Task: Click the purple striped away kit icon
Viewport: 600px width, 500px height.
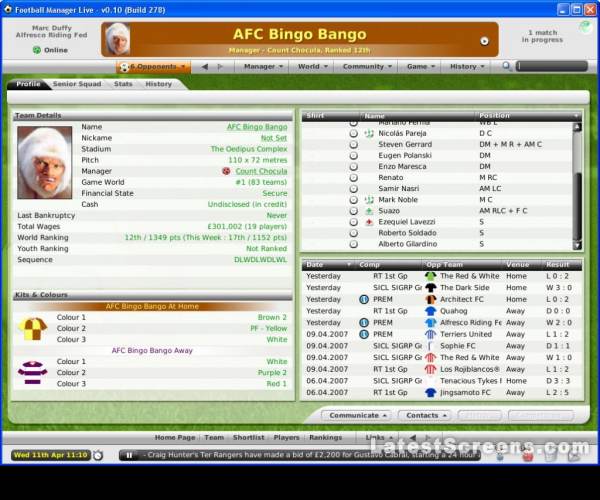Action: coord(33,372)
